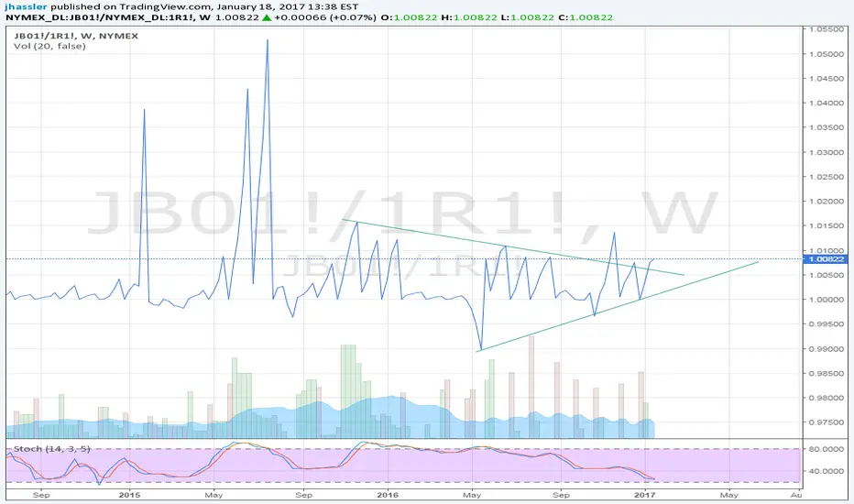Click the 2015 time axis label
The image size is (854, 504).
pyautogui.click(x=129, y=495)
